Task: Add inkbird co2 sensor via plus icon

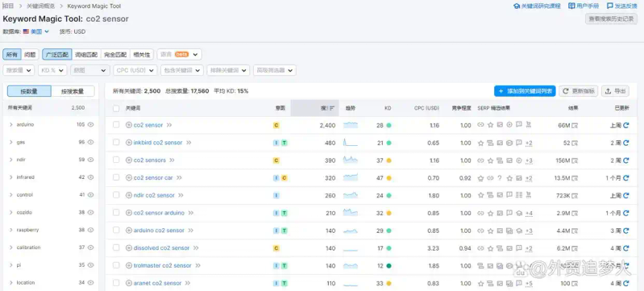Action: point(128,143)
